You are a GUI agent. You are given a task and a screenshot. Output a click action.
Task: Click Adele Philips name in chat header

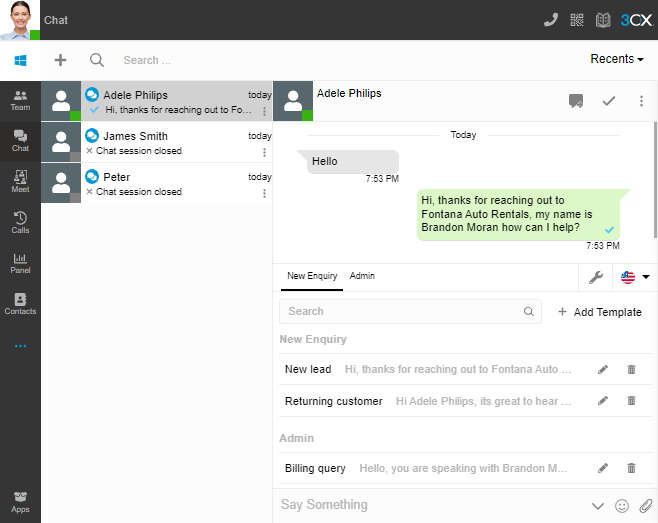[x=349, y=93]
